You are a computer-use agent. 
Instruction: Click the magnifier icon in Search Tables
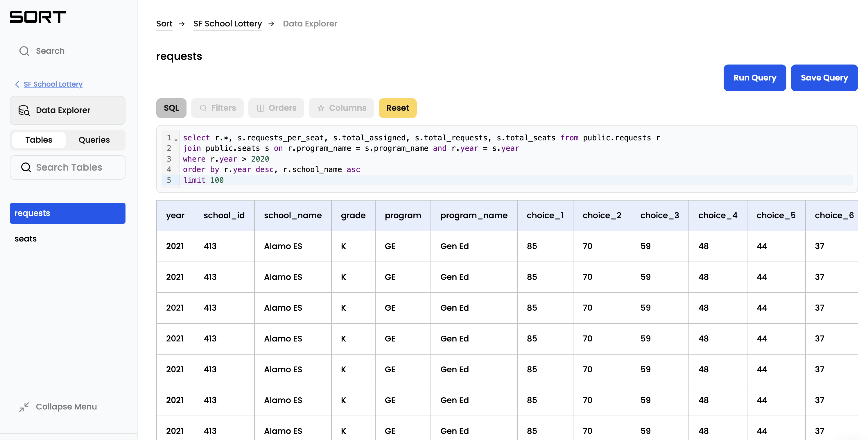click(26, 167)
